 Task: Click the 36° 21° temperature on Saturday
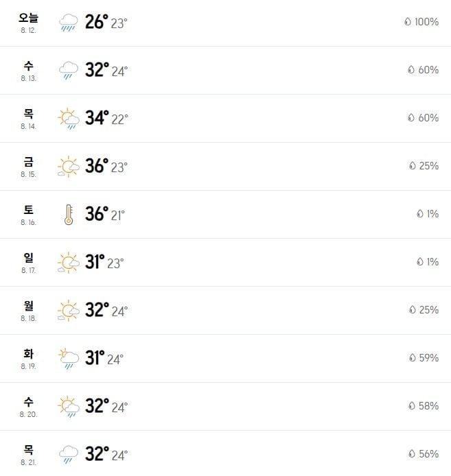(x=105, y=214)
